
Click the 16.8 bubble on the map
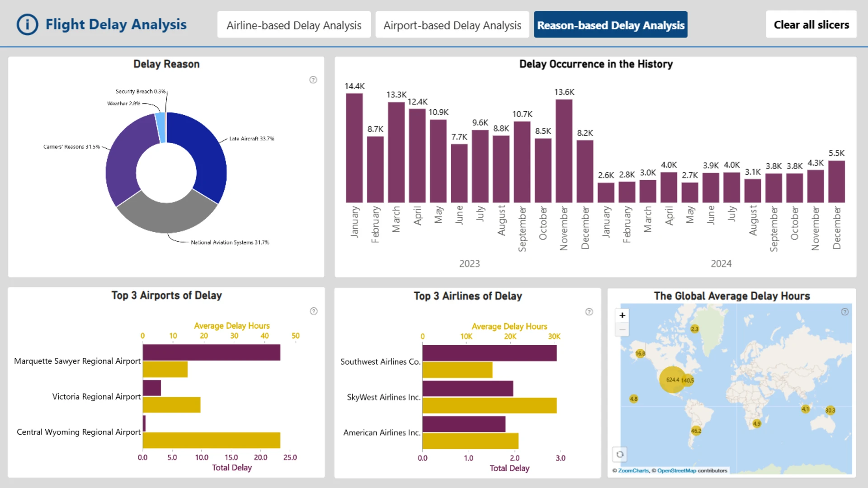coord(640,353)
